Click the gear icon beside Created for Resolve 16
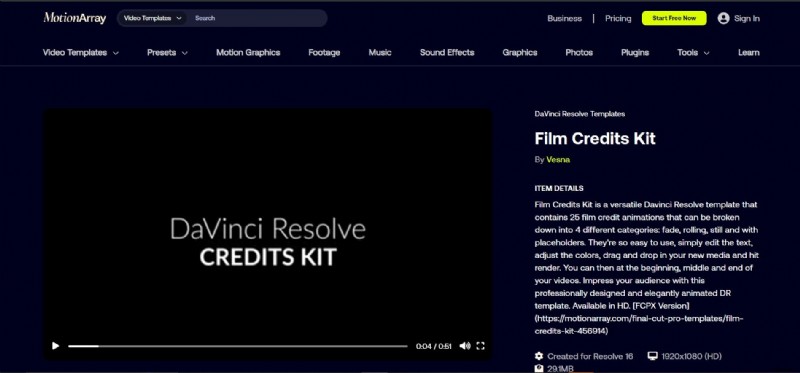Image resolution: width=800 pixels, height=373 pixels. click(539, 356)
